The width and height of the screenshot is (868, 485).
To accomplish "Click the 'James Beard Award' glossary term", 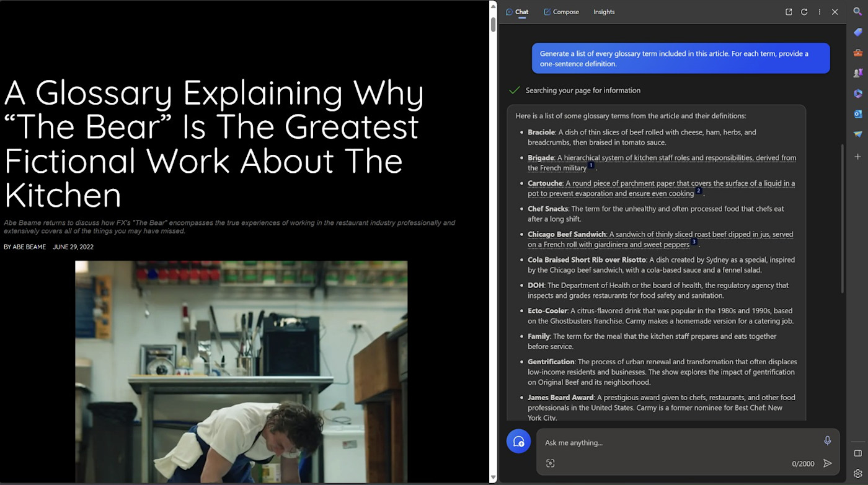I will 560,398.
